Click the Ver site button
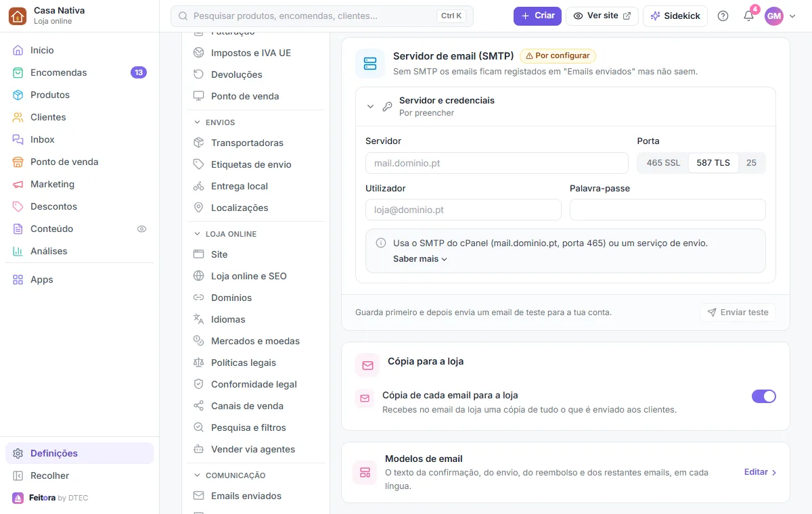This screenshot has width=812, height=514. (x=602, y=16)
